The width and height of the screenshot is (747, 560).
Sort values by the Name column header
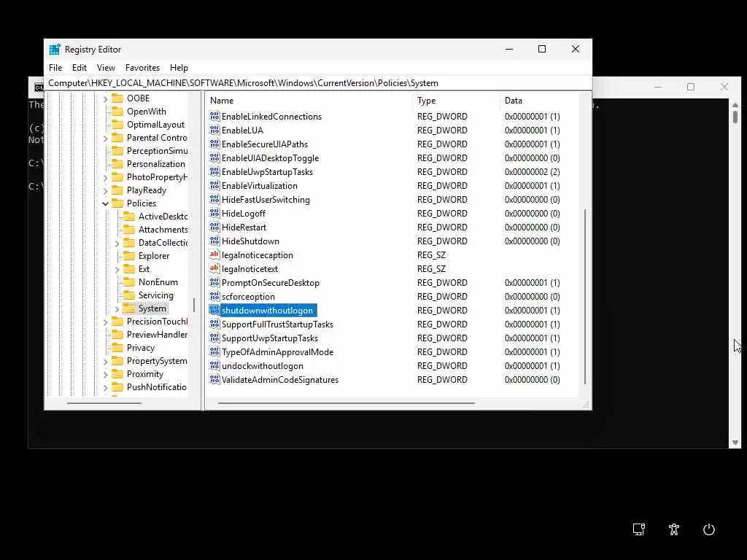coord(309,101)
